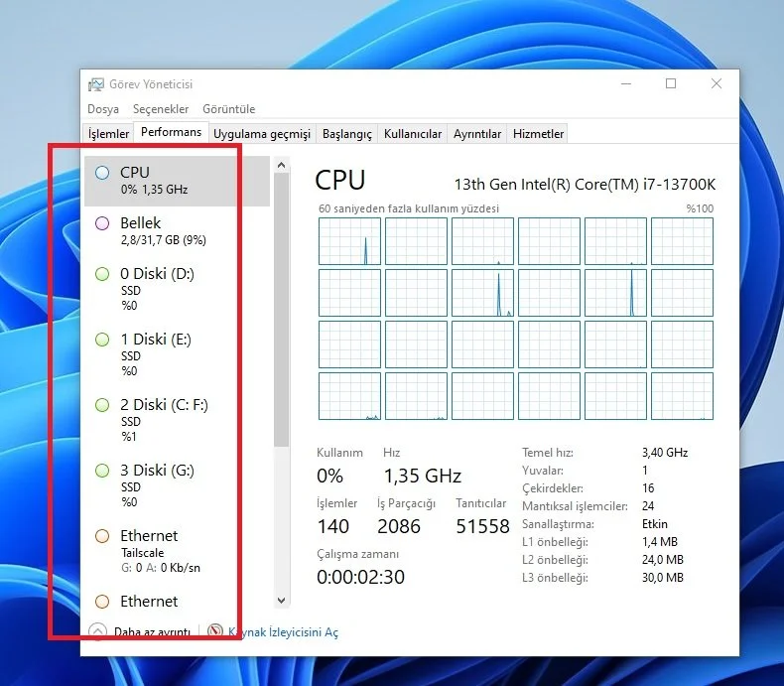
Task: Click '60 saniyeden fazla kullanım yüzdesi' label
Action: (409, 208)
